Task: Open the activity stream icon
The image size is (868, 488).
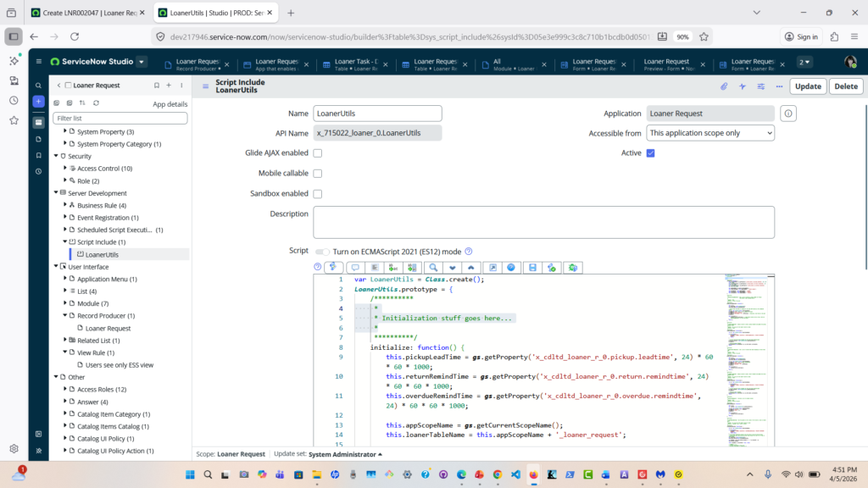Action: click(x=743, y=86)
